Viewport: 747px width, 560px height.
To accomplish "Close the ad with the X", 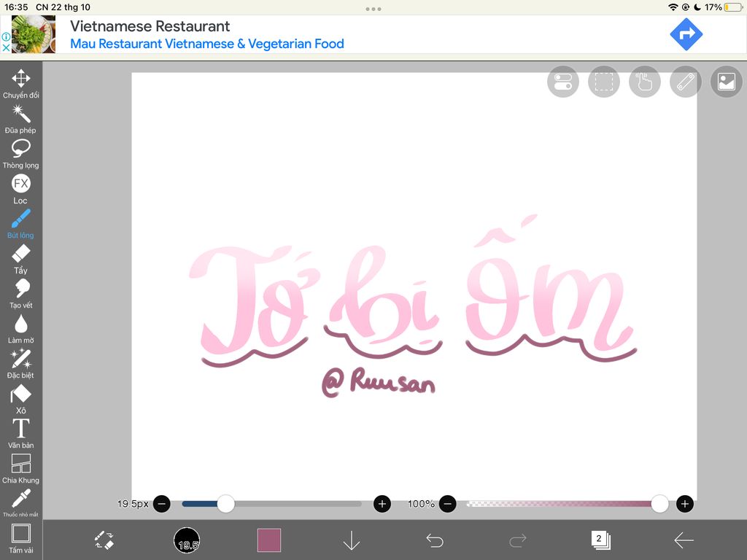I will click(6, 47).
